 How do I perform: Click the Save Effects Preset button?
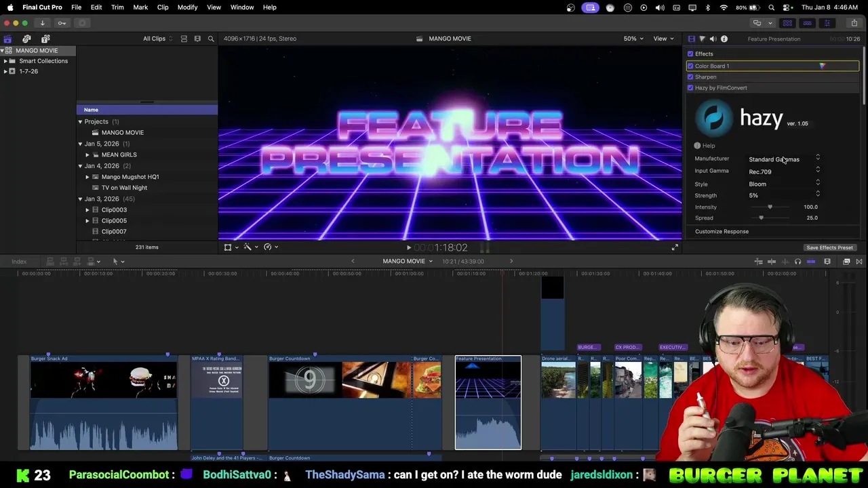click(x=829, y=248)
